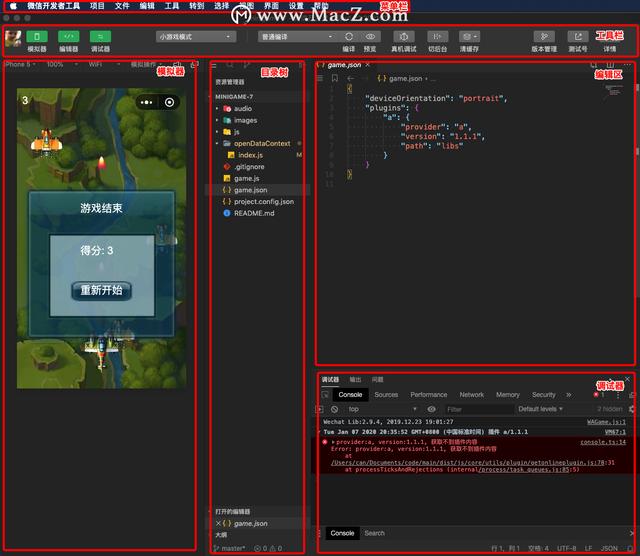Open the 项目 menu in the menu bar
The image size is (640, 556).
[97, 6]
